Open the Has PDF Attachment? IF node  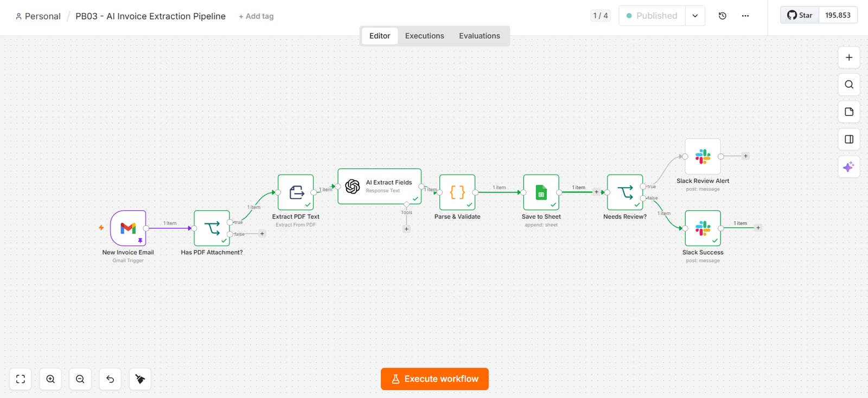[212, 228]
